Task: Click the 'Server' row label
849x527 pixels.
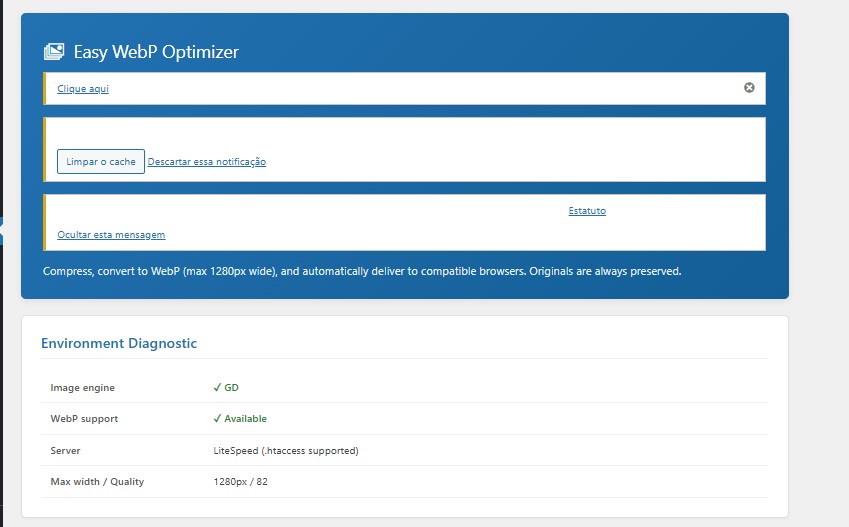Action: coord(65,451)
